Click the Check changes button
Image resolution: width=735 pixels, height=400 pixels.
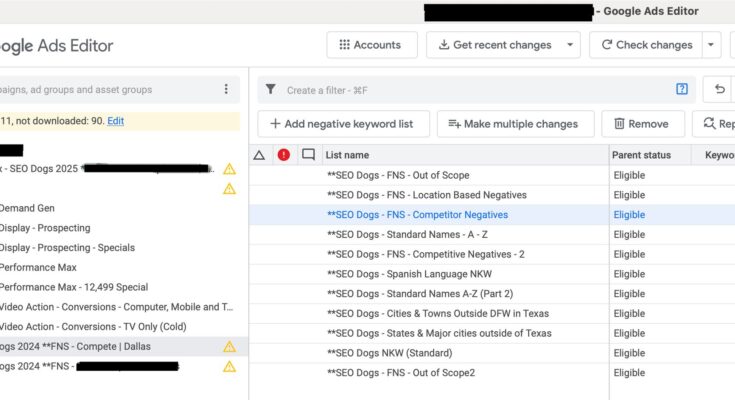(x=646, y=45)
